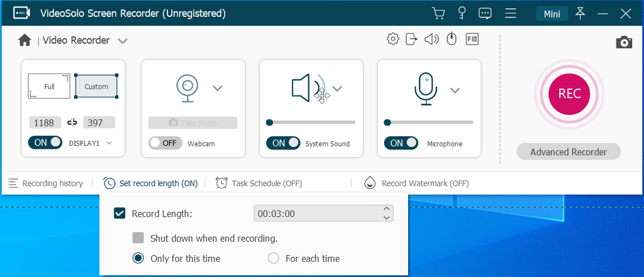Select the Custom recording area
This screenshot has width=644, height=277.
96,87
